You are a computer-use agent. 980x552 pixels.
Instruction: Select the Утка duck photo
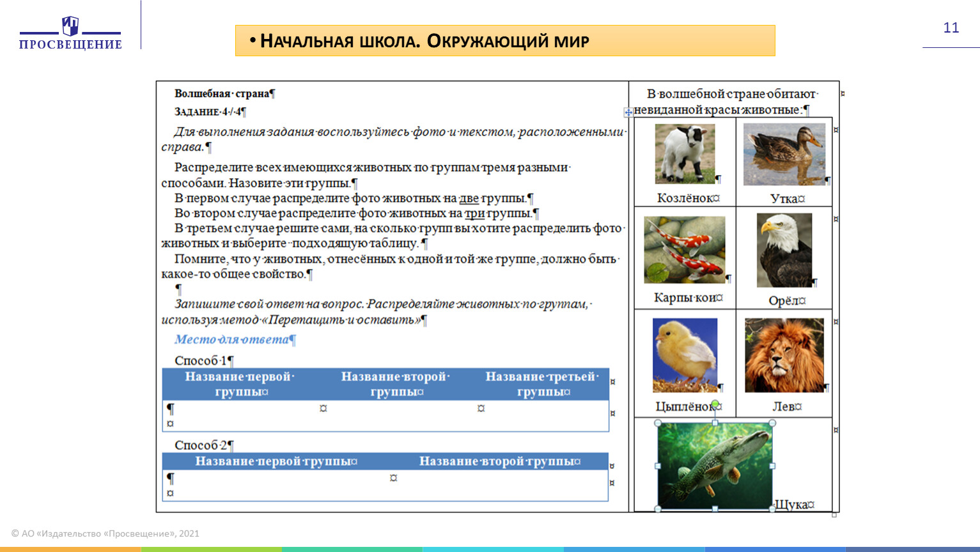click(784, 154)
